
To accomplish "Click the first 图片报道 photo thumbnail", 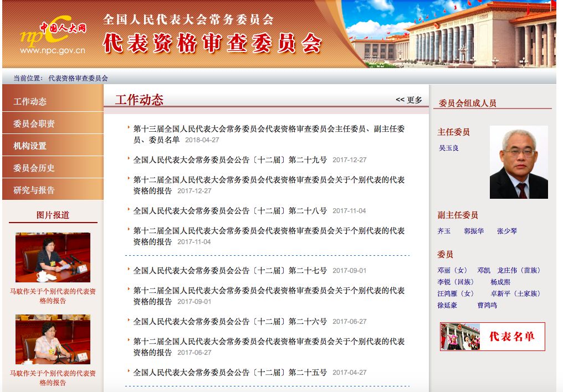I will [x=53, y=257].
